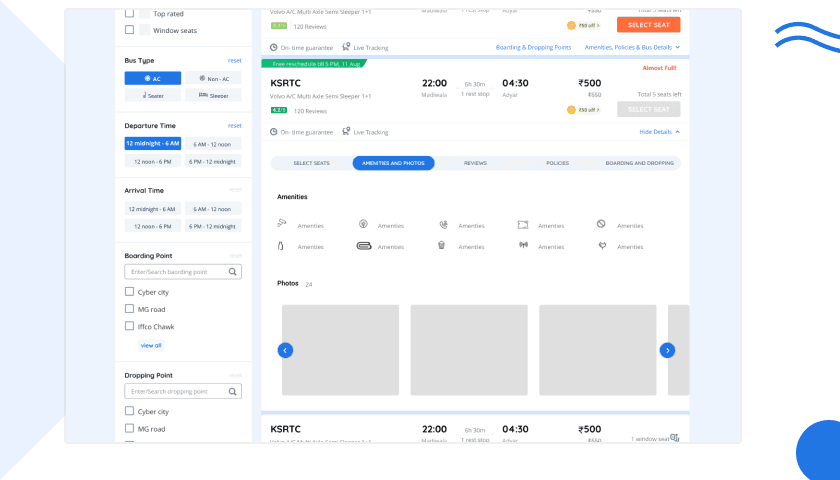
Task: Tick the Top rated checkbox
Action: tap(129, 13)
